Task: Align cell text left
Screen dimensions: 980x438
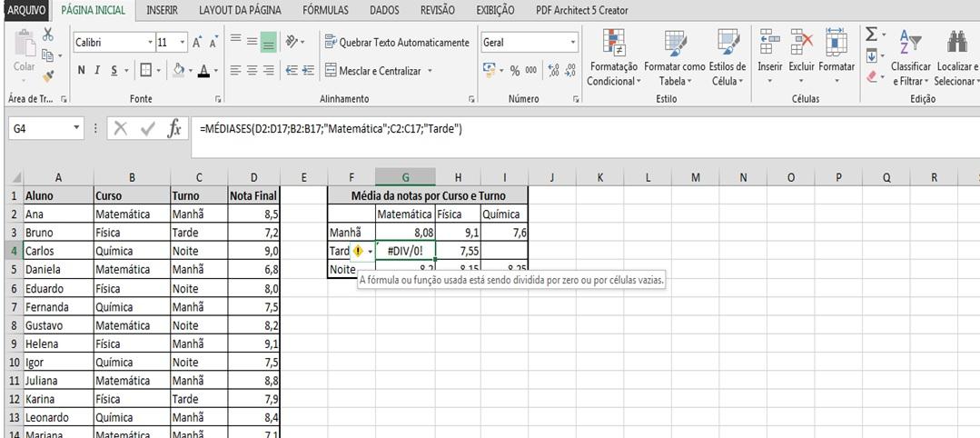Action: click(235, 71)
